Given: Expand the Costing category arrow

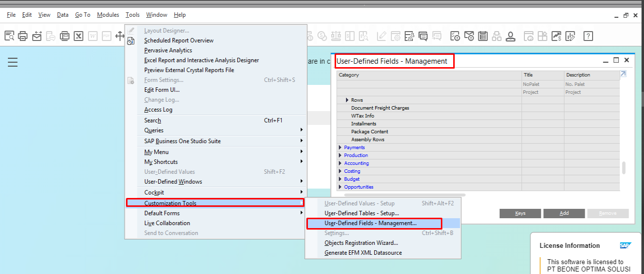Looking at the screenshot, I should pyautogui.click(x=341, y=171).
